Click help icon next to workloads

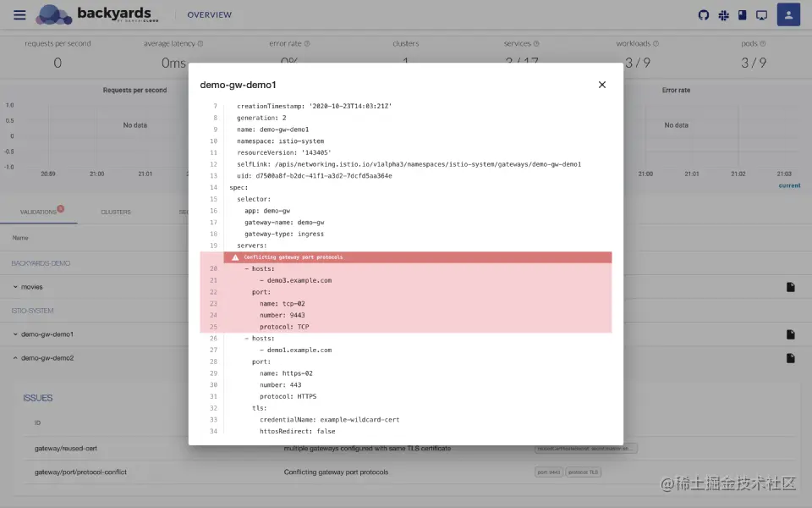coord(656,43)
